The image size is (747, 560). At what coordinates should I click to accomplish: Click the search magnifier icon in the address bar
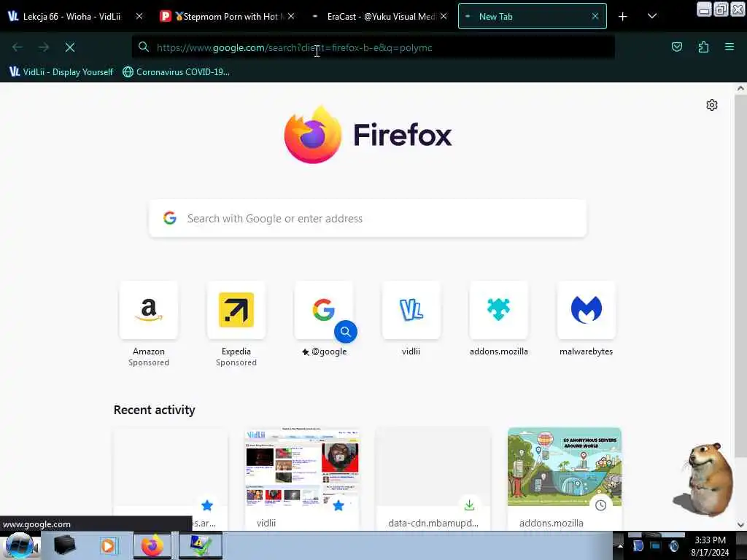pyautogui.click(x=144, y=47)
